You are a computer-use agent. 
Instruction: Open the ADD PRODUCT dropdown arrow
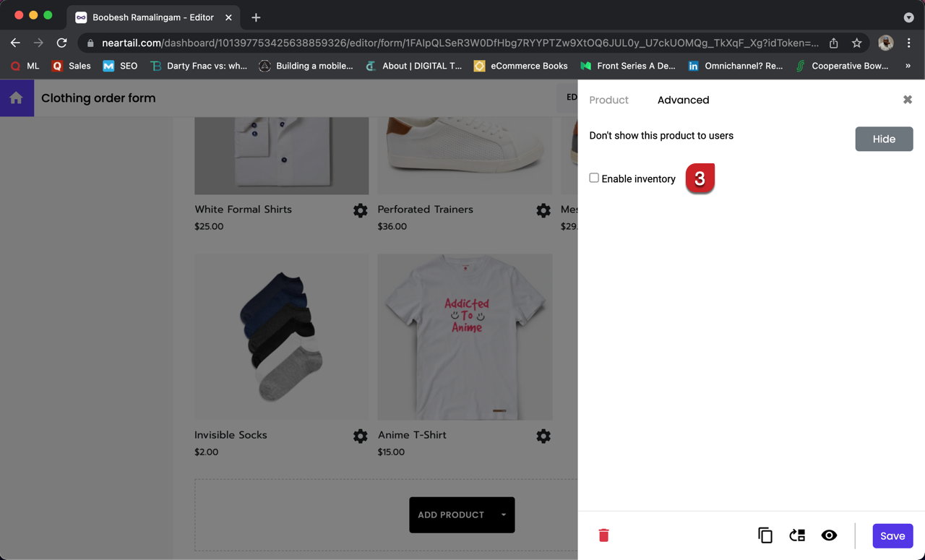[x=503, y=514]
